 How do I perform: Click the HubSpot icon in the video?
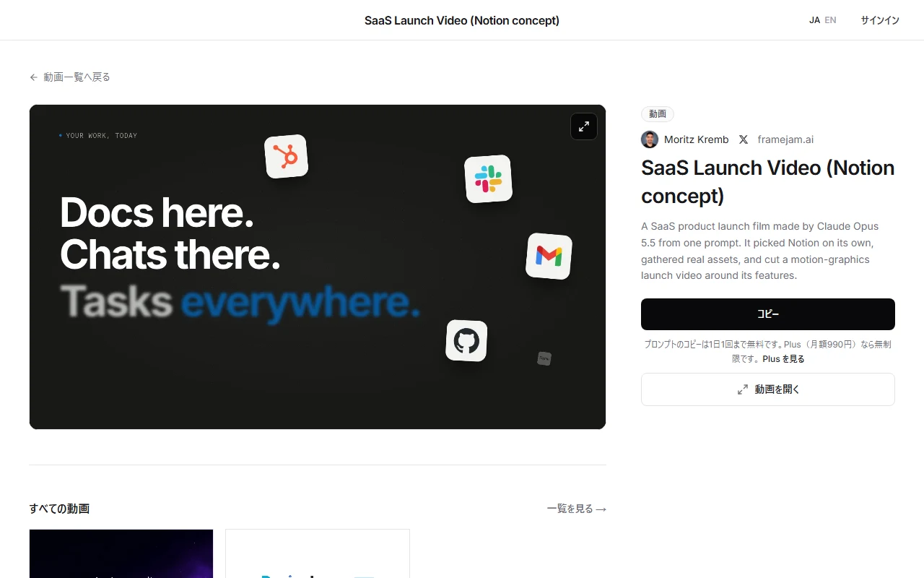(286, 157)
